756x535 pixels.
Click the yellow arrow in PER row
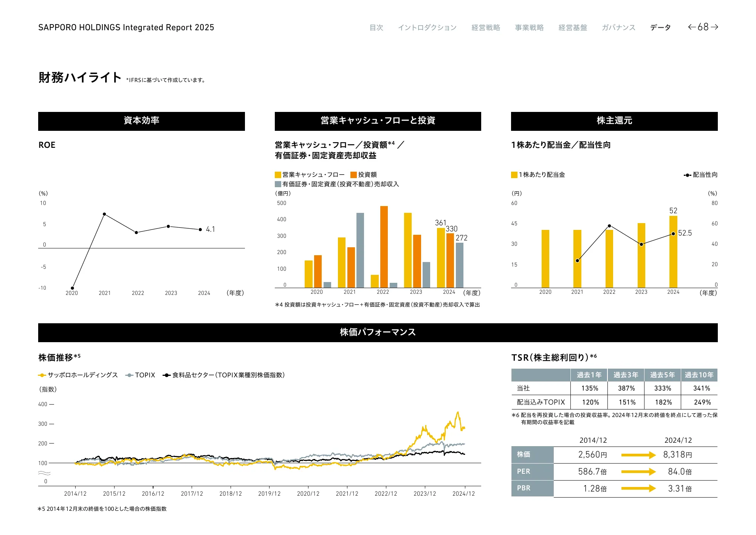click(638, 471)
